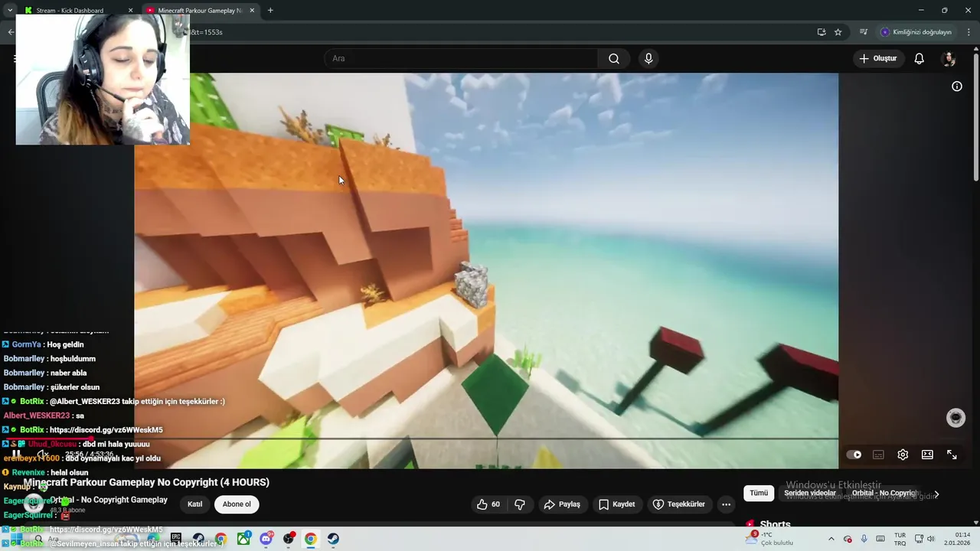This screenshot has height=551, width=980.
Task: Select the Seriden videolar chip
Action: click(x=810, y=493)
